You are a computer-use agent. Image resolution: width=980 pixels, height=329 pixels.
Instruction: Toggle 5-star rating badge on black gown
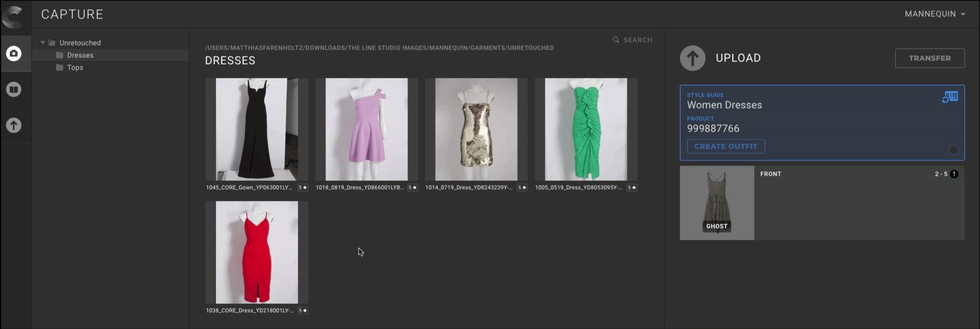[x=303, y=188]
